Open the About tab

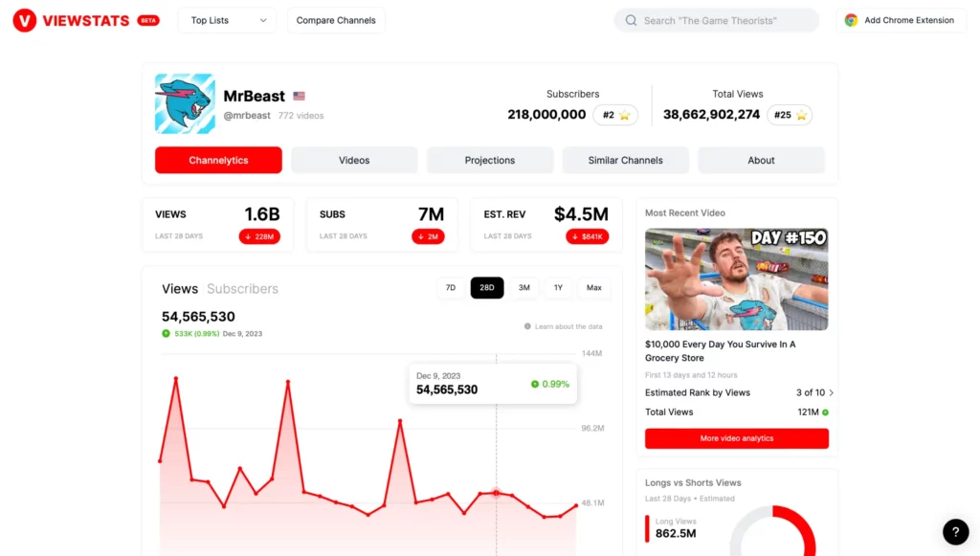click(x=761, y=160)
